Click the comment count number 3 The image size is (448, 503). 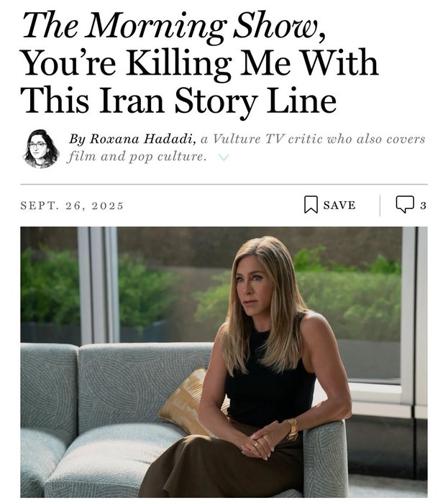click(423, 206)
